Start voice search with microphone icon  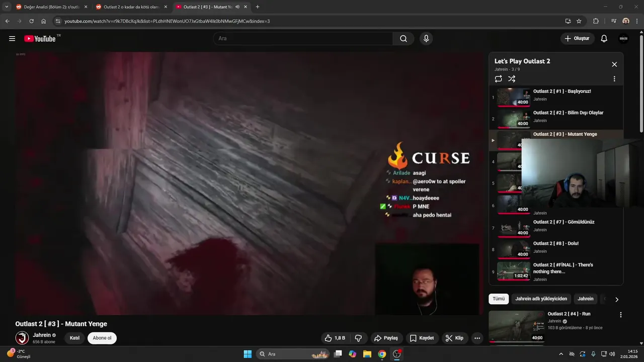pyautogui.click(x=426, y=39)
